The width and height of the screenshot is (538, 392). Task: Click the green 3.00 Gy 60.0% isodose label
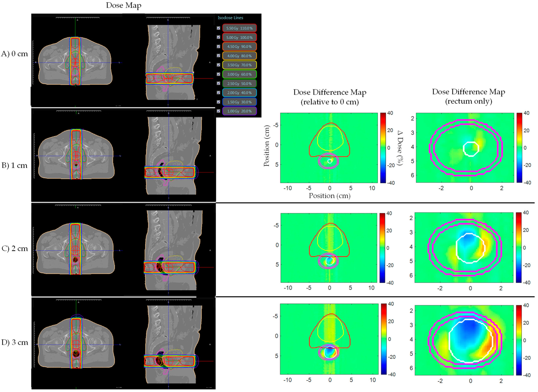(x=239, y=74)
